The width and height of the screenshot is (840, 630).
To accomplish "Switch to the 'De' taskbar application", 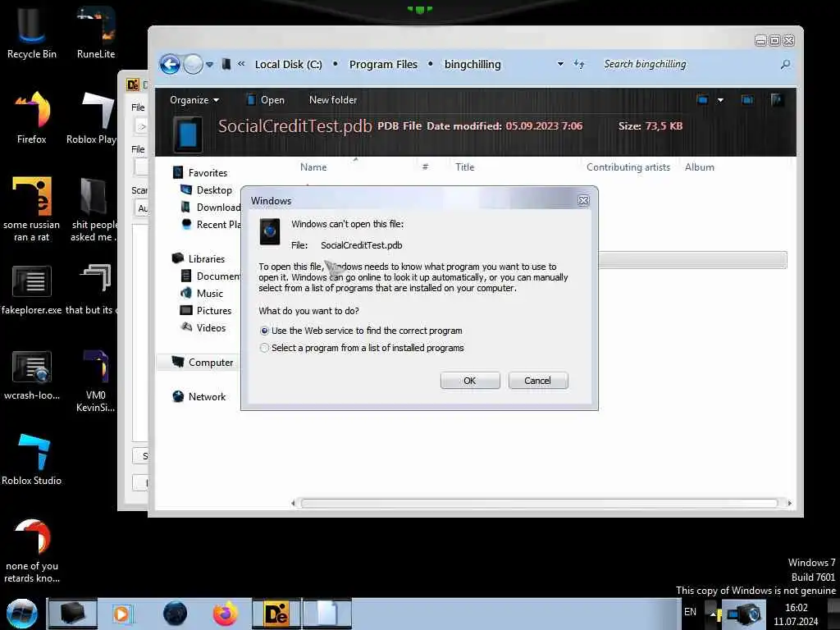I will coord(276,614).
